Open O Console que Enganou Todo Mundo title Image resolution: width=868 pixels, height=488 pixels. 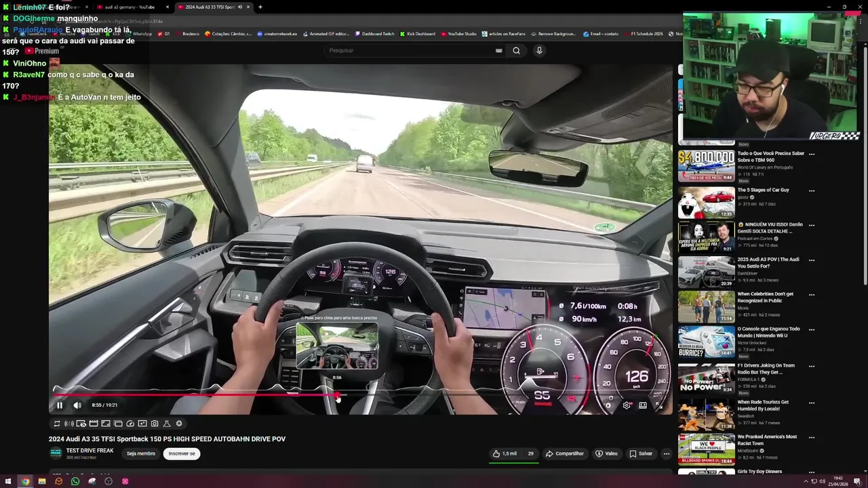tap(769, 332)
